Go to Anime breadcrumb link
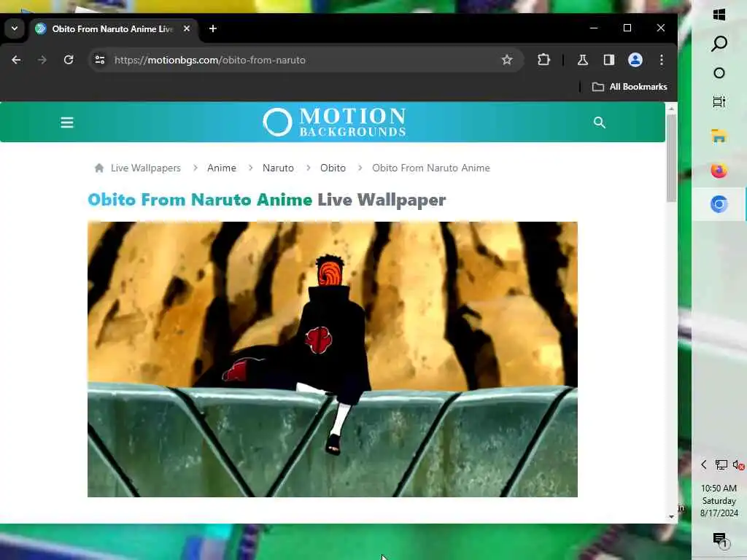The image size is (747, 560). [222, 168]
